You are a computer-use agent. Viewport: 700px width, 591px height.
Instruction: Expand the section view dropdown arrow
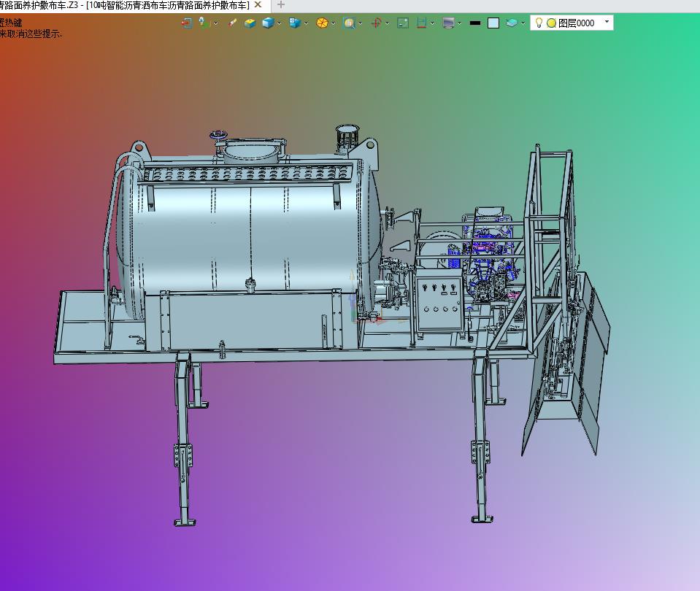[x=334, y=23]
